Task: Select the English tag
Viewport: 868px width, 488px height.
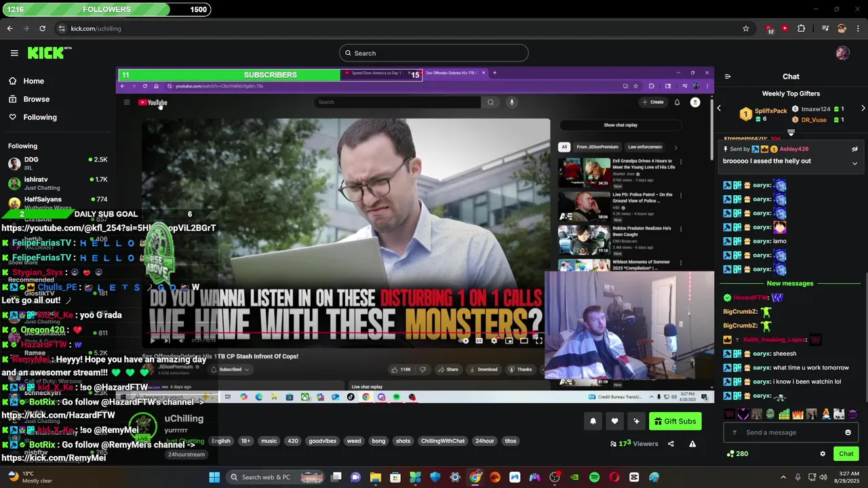Action: pyautogui.click(x=221, y=441)
